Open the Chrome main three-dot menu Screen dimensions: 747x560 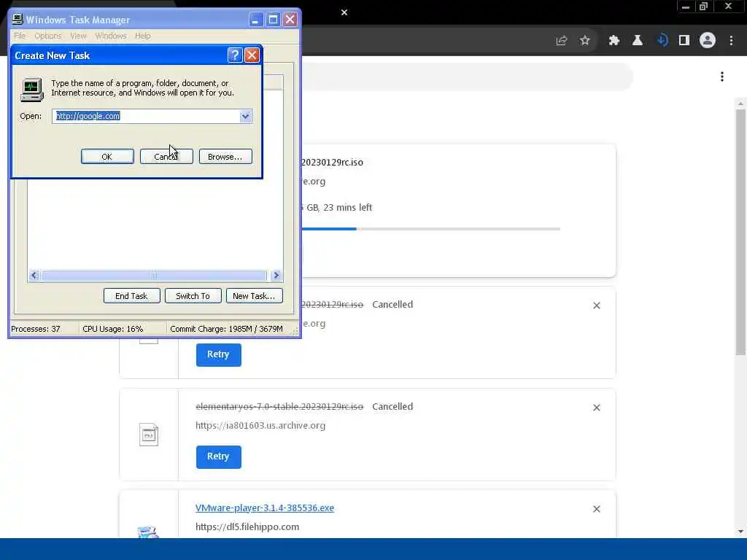pos(731,41)
